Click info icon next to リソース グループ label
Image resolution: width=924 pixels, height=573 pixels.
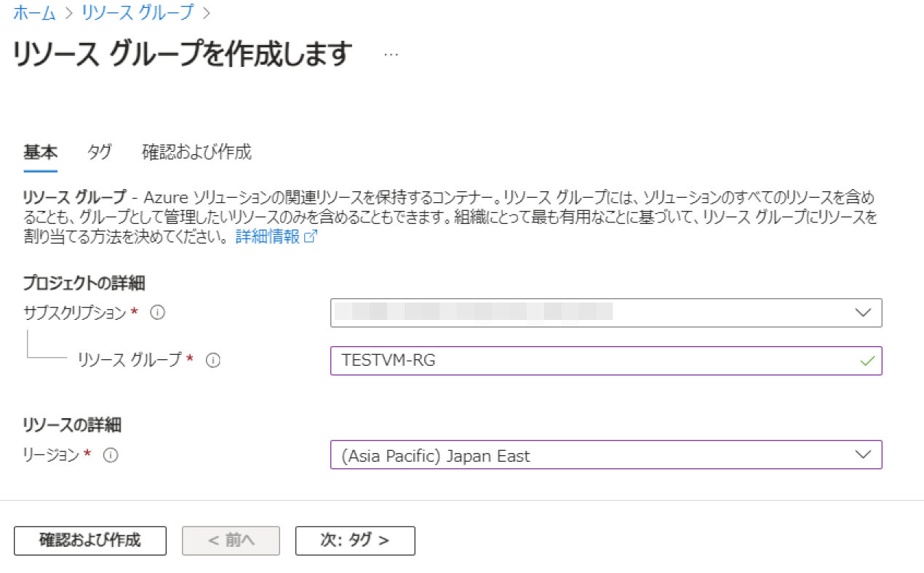coord(212,360)
